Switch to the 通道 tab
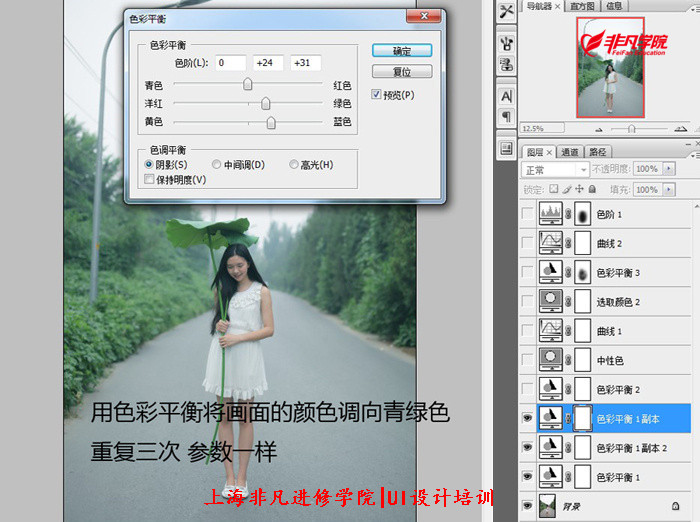This screenshot has height=522, width=700. pyautogui.click(x=569, y=153)
